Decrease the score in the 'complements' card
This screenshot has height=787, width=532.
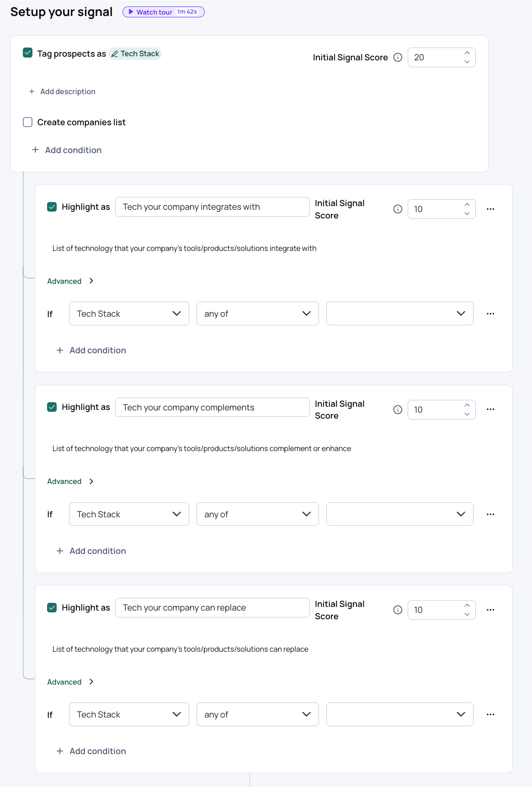click(x=467, y=414)
